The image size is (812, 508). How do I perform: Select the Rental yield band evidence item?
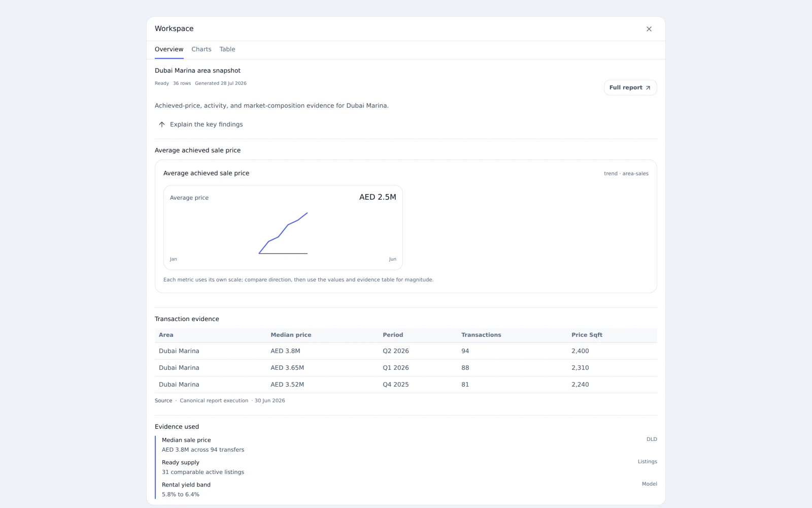(x=409, y=490)
